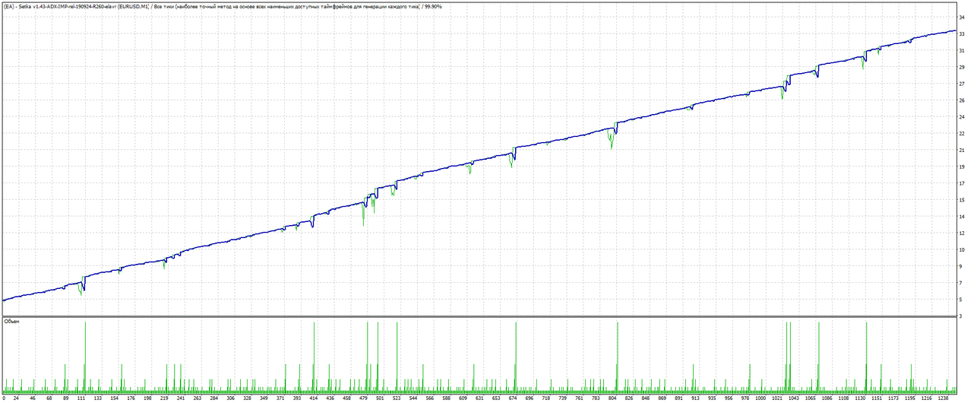Click the '414' label on horizontal axis
Viewport: 980px width, 403px height.
coord(313,398)
